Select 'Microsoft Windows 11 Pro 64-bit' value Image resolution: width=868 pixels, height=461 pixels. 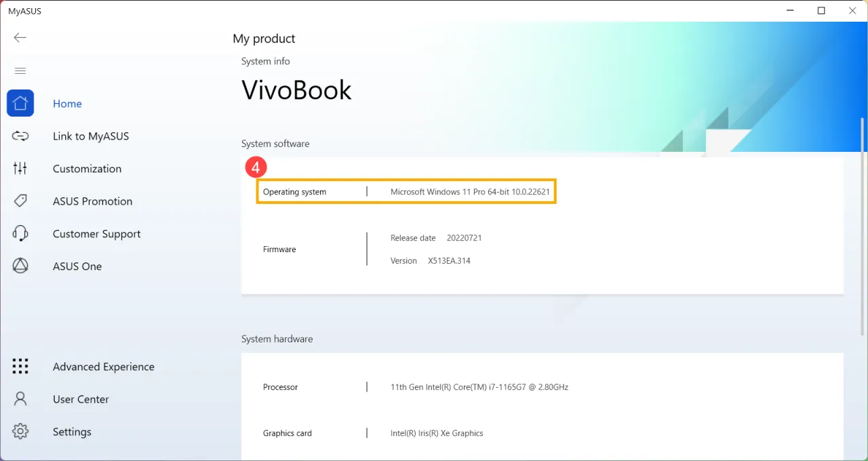point(469,192)
